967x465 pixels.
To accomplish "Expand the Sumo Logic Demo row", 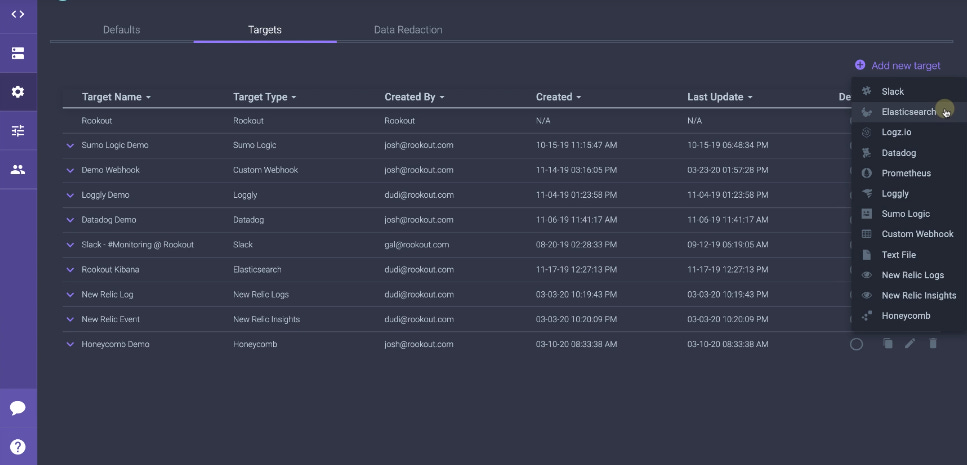I will 70,146.
